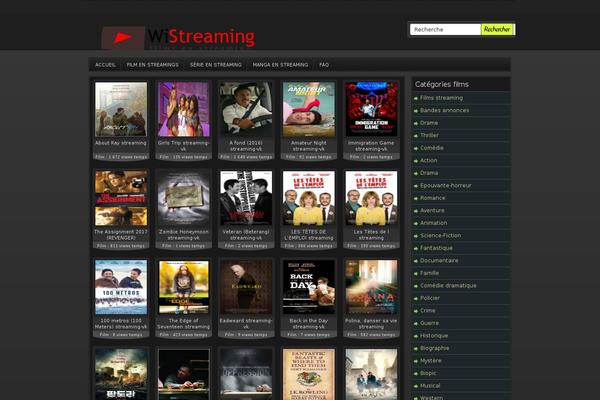The image size is (600, 400).
Task: Select the Policier category
Action: (430, 298)
